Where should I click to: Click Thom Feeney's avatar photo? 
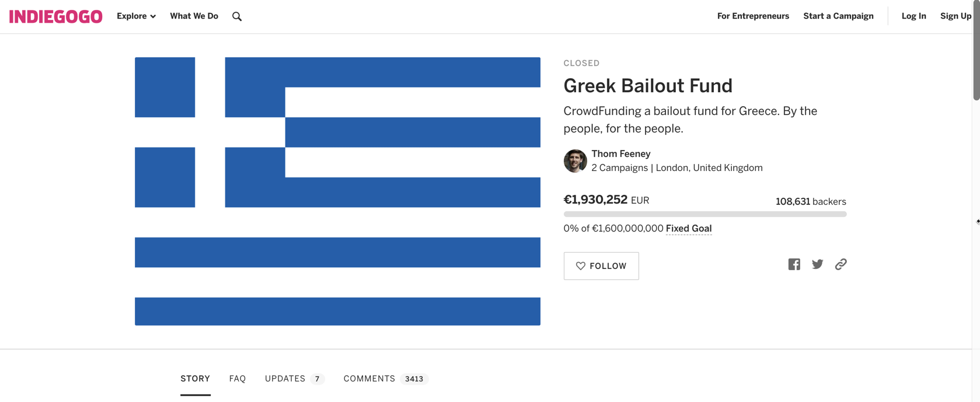[575, 161]
